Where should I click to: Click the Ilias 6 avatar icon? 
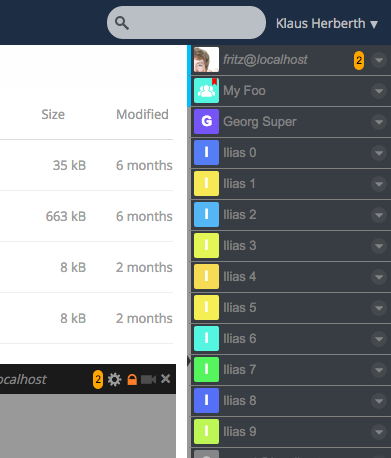(206, 339)
